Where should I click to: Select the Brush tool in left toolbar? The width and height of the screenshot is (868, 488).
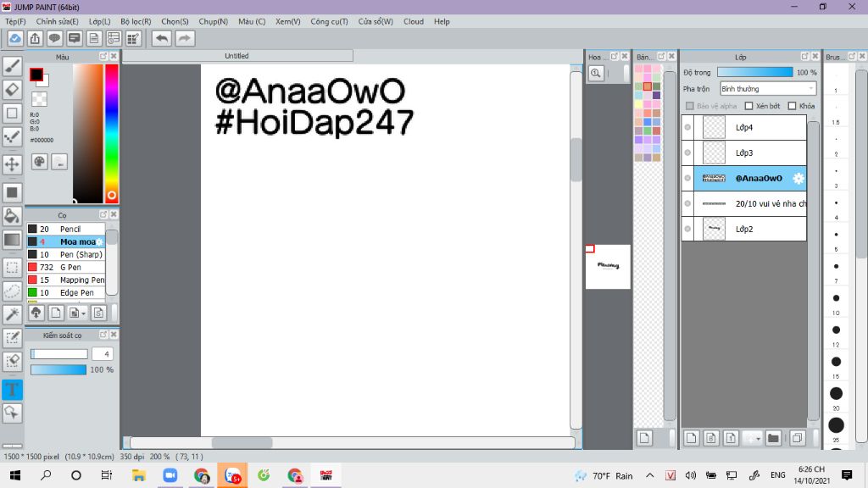point(12,66)
